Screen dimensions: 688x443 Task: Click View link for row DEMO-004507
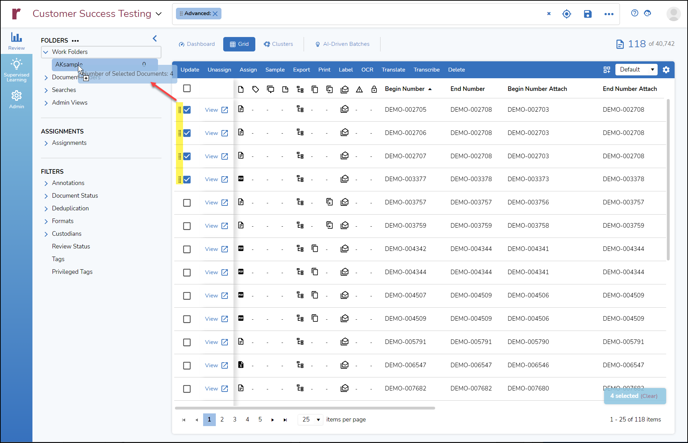(211, 295)
